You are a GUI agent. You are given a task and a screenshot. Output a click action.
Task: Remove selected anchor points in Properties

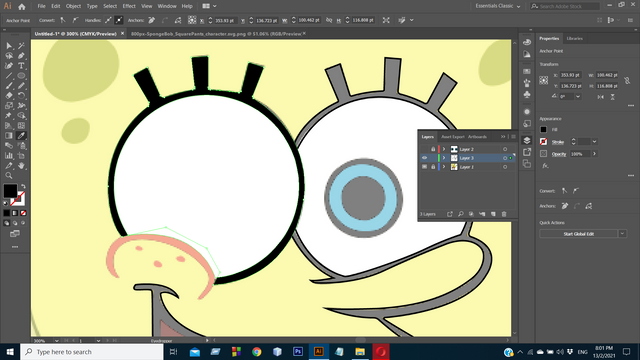(565, 206)
